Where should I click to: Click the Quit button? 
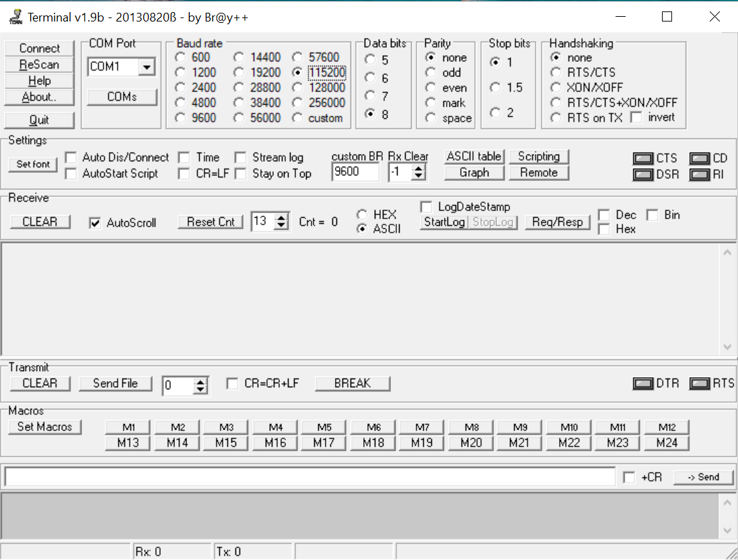pos(40,120)
